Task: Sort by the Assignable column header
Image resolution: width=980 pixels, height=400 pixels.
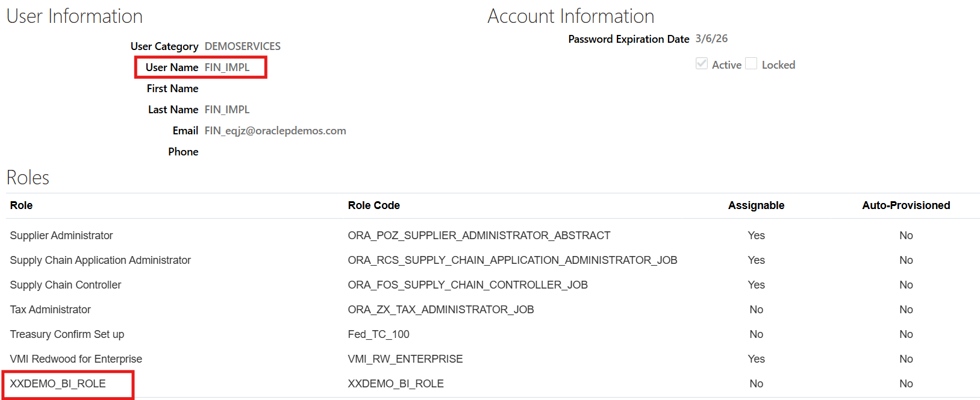Action: [756, 205]
